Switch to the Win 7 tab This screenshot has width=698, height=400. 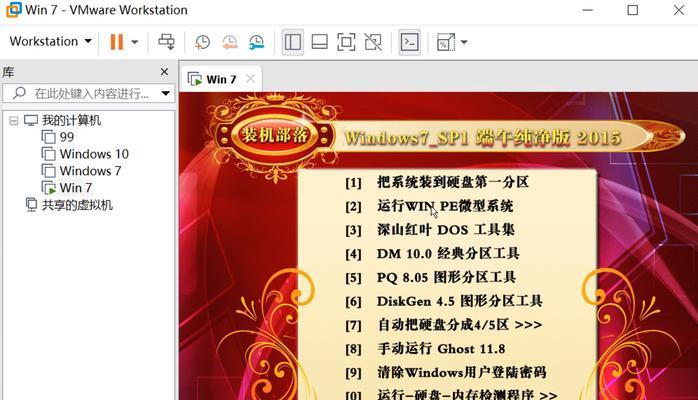[221, 79]
